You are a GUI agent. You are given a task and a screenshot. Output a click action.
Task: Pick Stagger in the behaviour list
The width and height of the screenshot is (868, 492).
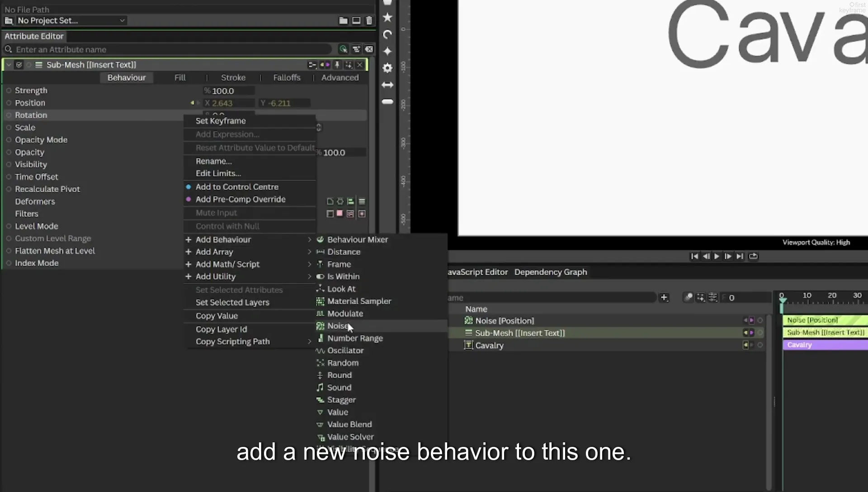pyautogui.click(x=341, y=400)
